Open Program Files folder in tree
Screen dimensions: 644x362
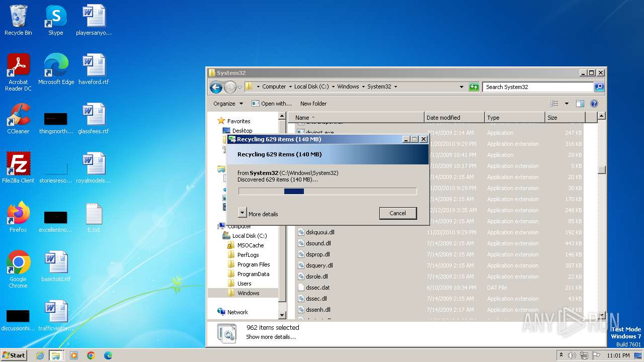point(254,264)
